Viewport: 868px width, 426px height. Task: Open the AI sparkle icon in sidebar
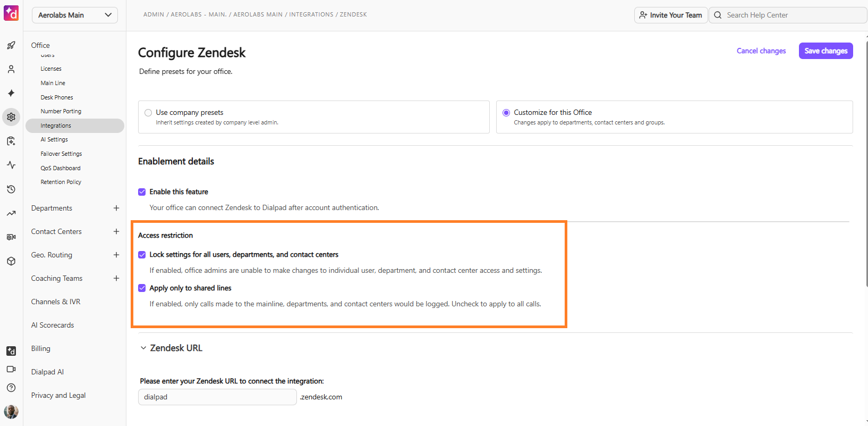click(11, 93)
